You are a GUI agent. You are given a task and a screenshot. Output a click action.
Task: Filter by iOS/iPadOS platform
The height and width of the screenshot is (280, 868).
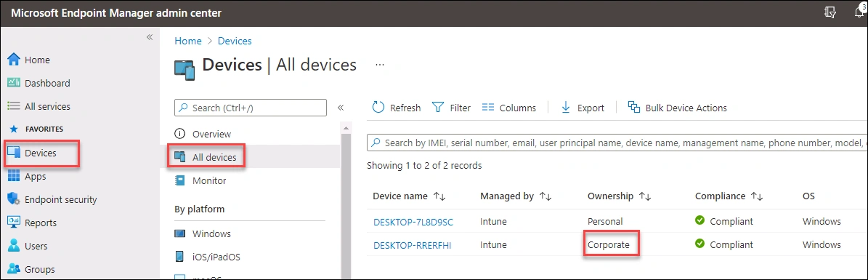tap(216, 257)
